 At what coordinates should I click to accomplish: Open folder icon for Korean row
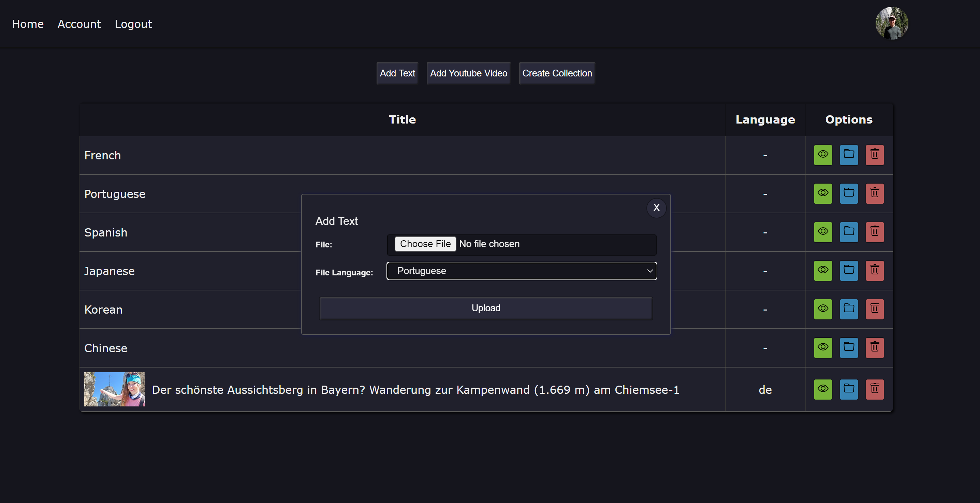pos(849,309)
